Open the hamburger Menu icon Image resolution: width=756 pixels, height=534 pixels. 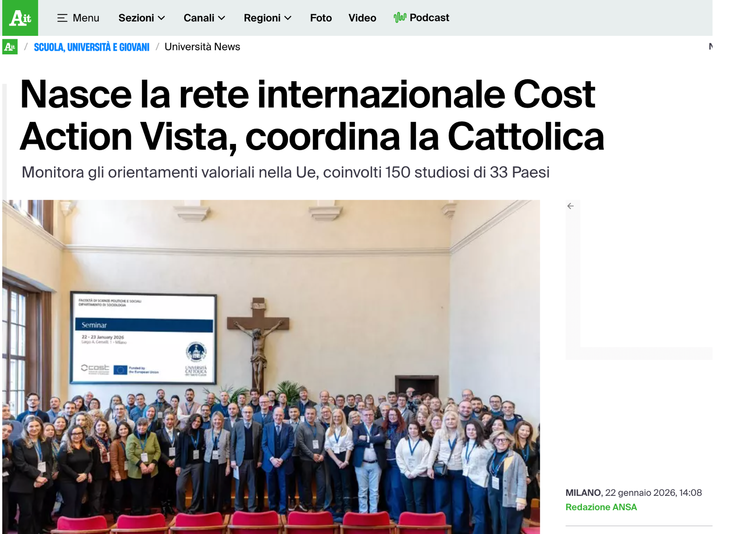point(62,18)
